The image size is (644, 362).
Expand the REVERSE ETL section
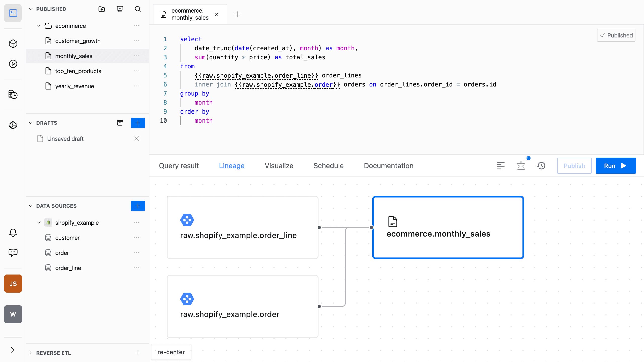pos(31,353)
